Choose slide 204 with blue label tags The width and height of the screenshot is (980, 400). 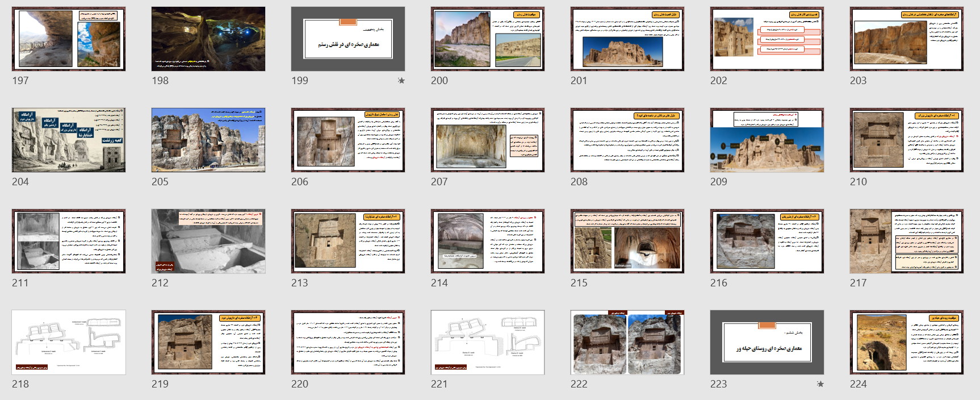(69, 140)
